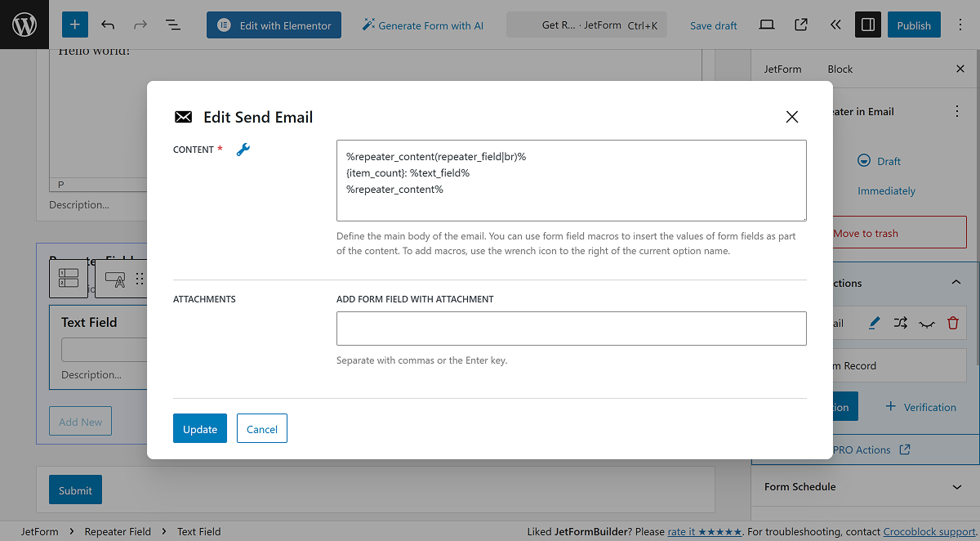Toggle the settings sidebar panel

(x=867, y=25)
